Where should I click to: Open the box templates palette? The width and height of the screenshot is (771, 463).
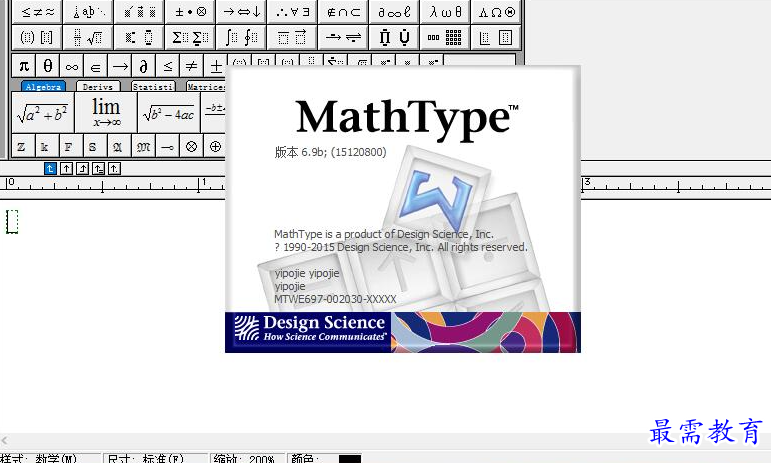click(497, 37)
